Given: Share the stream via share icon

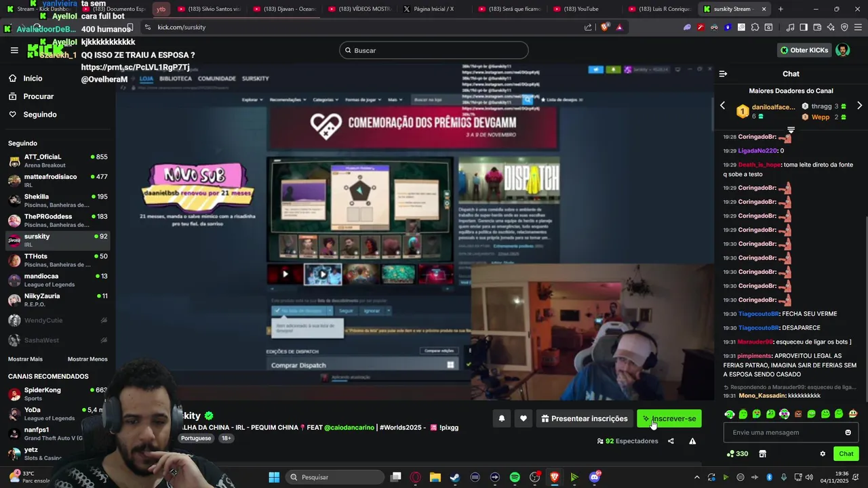Looking at the screenshot, I should tap(671, 441).
